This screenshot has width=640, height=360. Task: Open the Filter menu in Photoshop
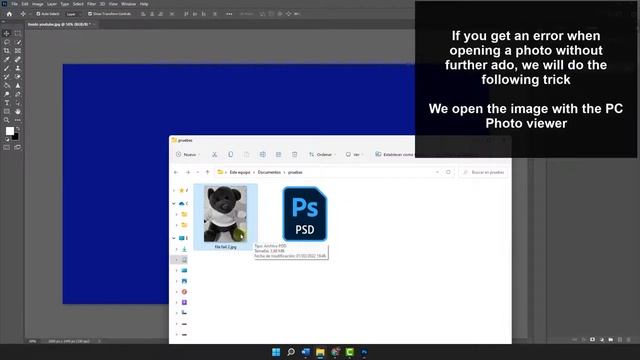click(x=91, y=4)
